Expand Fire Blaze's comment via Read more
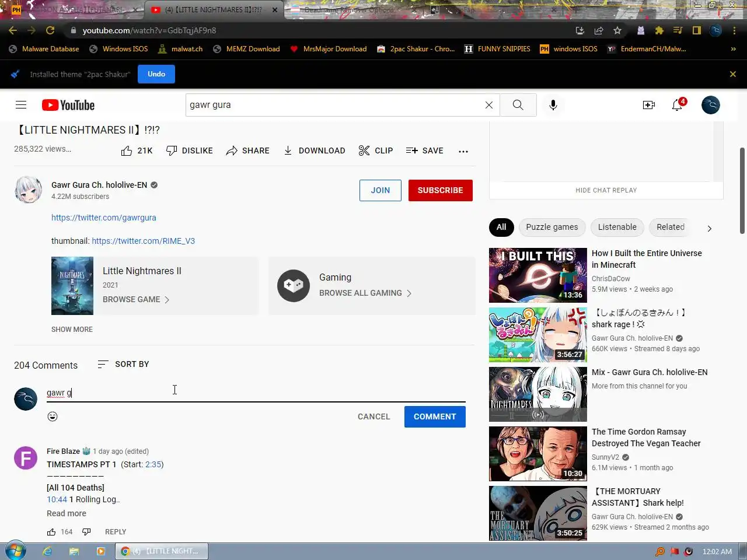Viewport: 747px width, 560px height. (67, 513)
